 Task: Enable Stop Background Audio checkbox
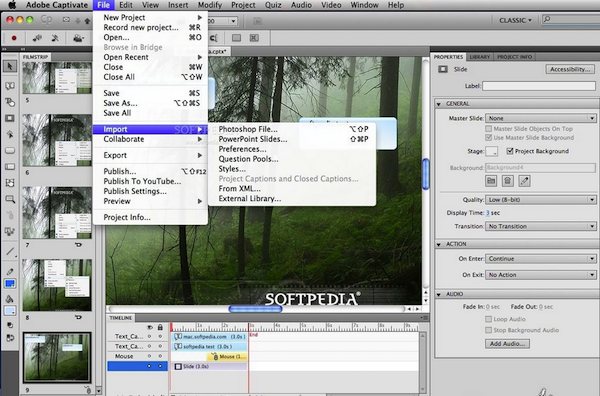tap(488, 330)
